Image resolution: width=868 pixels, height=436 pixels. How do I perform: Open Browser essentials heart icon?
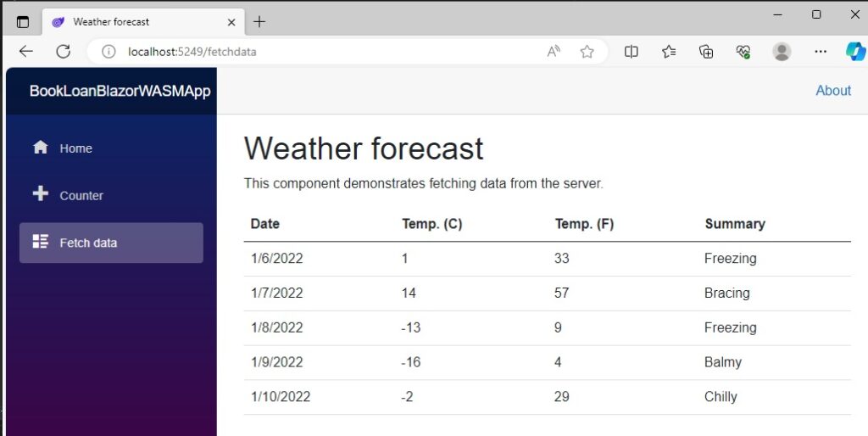click(743, 52)
